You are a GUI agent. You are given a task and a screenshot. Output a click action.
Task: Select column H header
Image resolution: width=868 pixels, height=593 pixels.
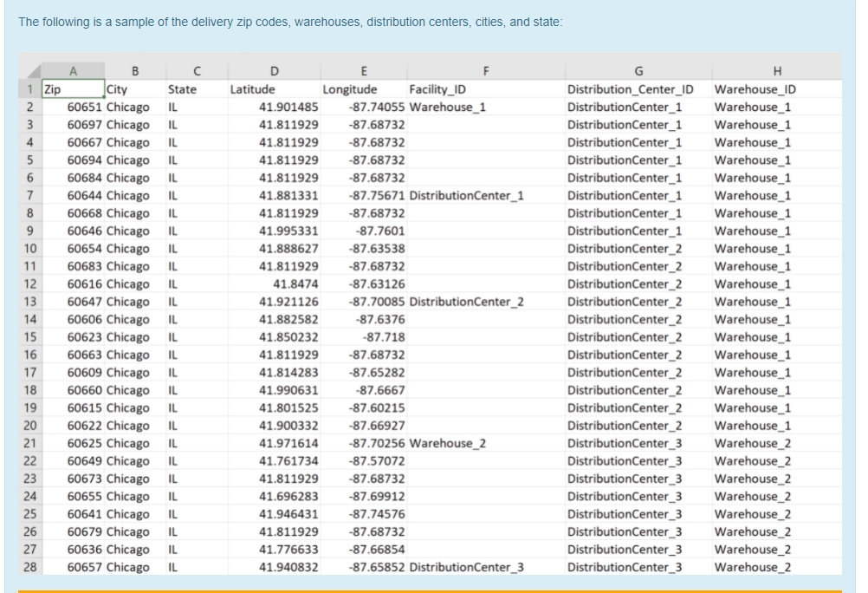(x=777, y=71)
